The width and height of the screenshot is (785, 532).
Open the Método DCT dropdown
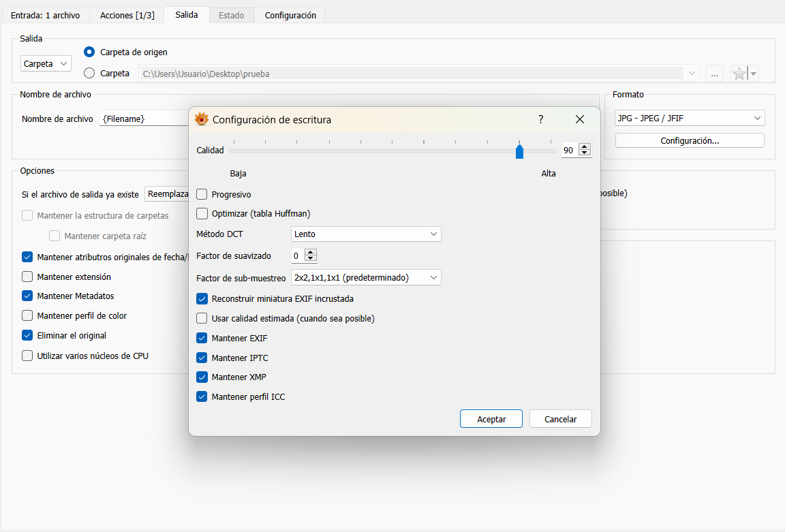[366, 234]
